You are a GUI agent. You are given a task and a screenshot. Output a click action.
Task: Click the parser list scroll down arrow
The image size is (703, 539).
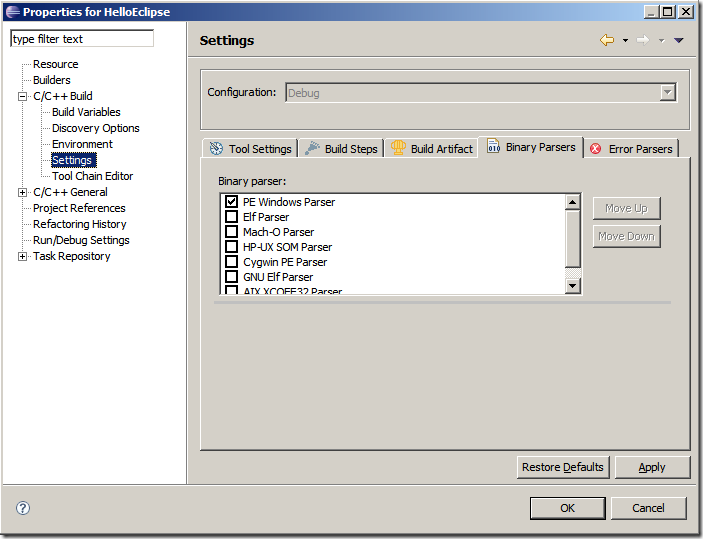tap(573, 285)
